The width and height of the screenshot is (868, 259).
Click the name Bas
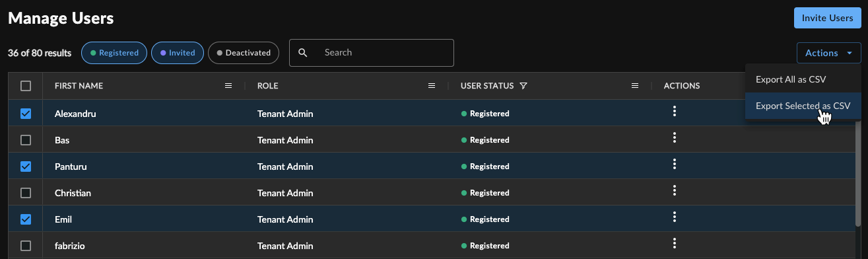pyautogui.click(x=62, y=140)
